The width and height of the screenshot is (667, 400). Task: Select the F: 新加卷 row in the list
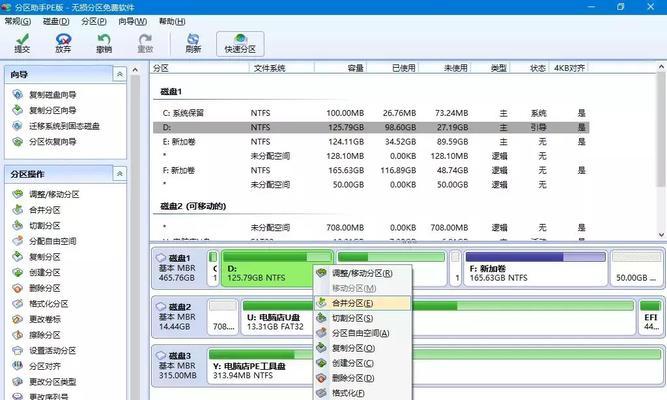coord(371,170)
